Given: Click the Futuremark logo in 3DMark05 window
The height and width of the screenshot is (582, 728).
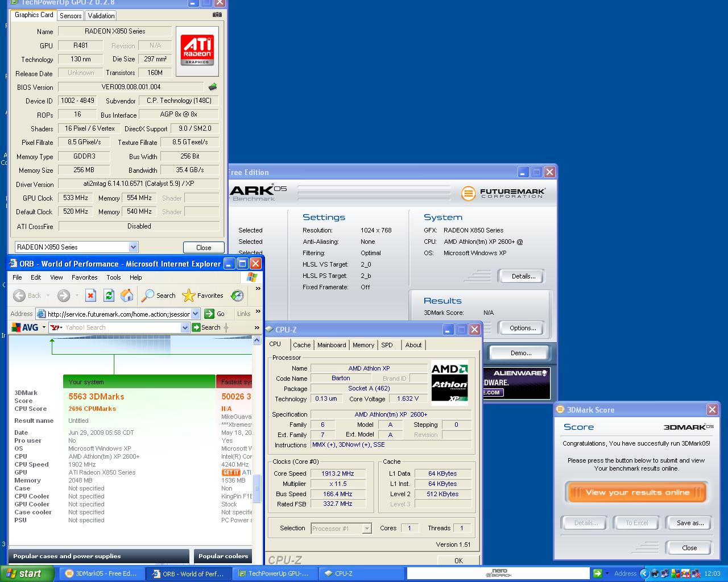Looking at the screenshot, I should 503,193.
